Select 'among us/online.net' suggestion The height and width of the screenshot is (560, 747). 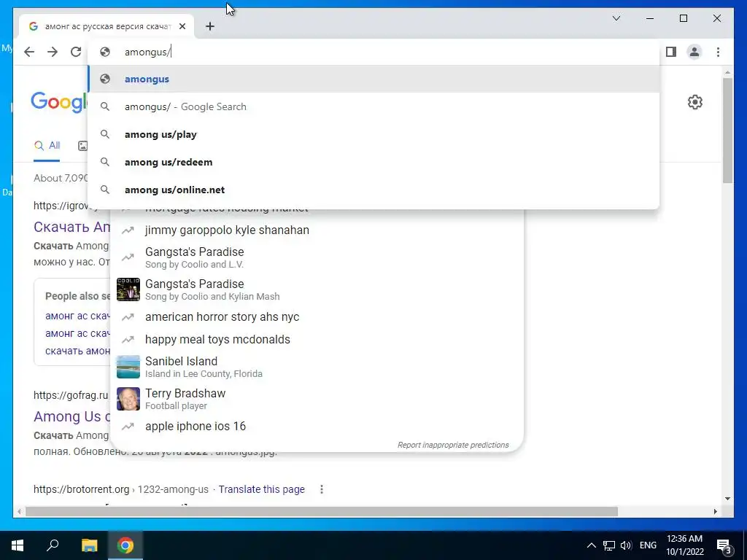pos(374,190)
